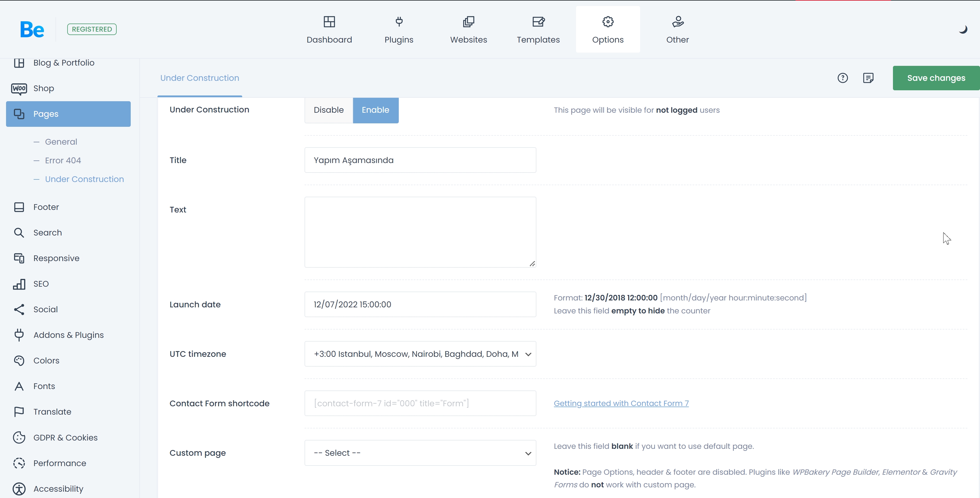Select the Under Construction tab header
This screenshot has width=980, height=498.
point(200,78)
